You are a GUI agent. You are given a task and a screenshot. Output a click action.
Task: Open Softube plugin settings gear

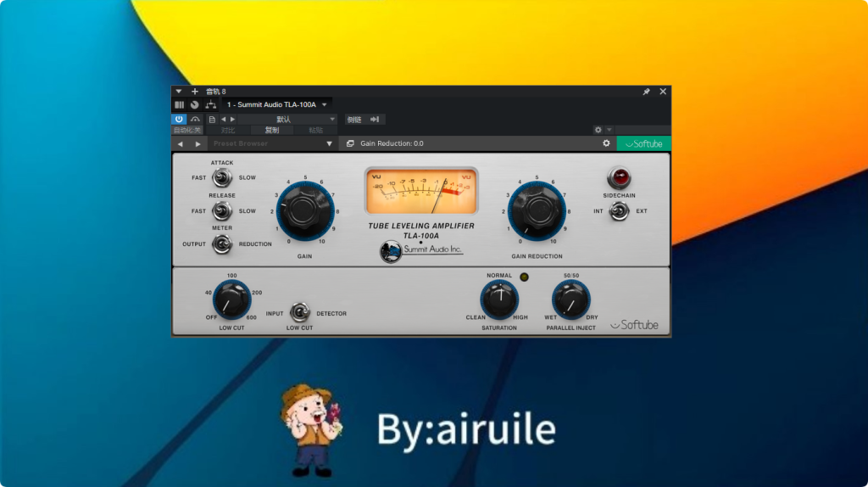[x=606, y=143]
